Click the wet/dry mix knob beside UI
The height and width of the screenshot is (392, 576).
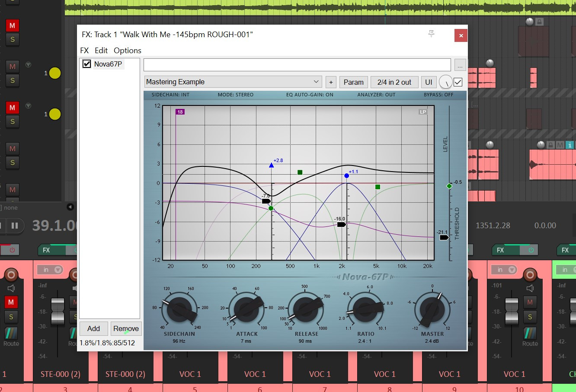tap(445, 82)
